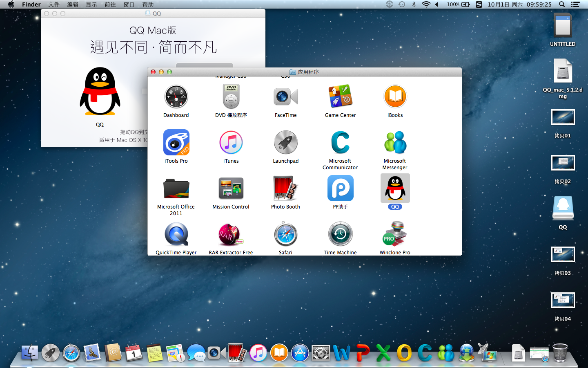Select Microsoft Communicator in the 应用程序 window

click(x=340, y=142)
